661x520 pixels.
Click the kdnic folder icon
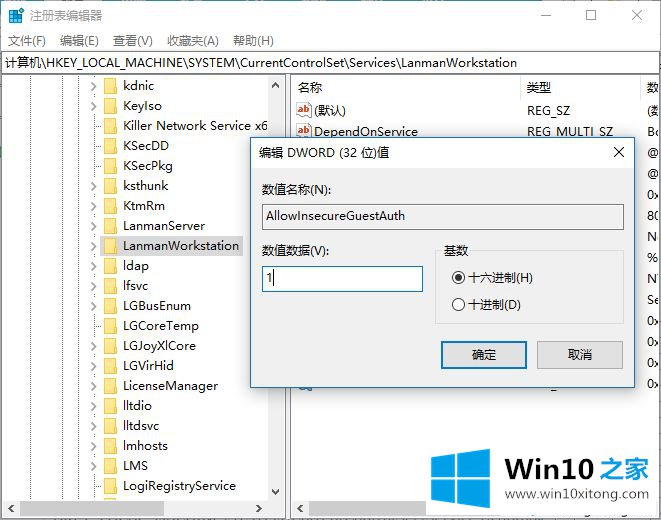110,86
